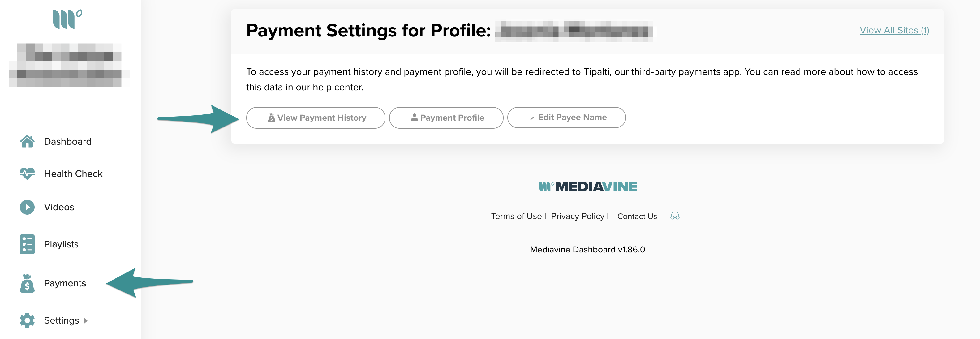This screenshot has height=339, width=980.
Task: Select Playlists from the sidebar menu
Action: pyautogui.click(x=61, y=244)
